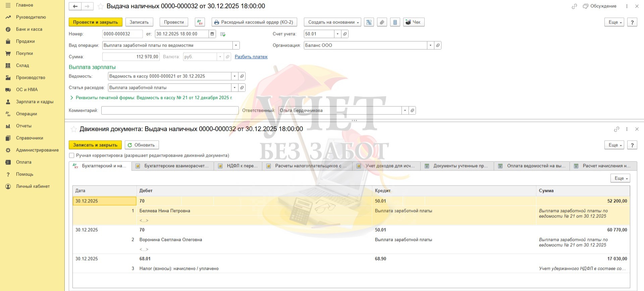This screenshot has height=291, width=644.
Task: Enable the Ручная корректировка checkbox
Action: pos(71,155)
